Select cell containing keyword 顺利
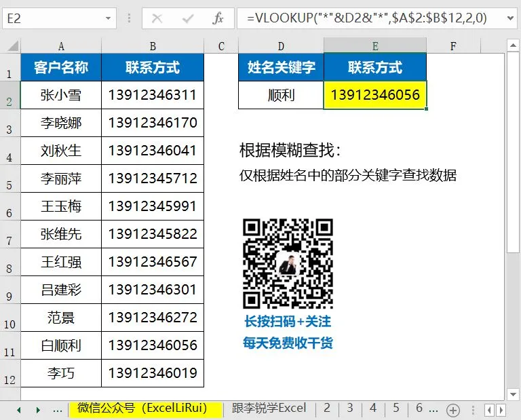The image size is (521, 420). click(x=281, y=95)
